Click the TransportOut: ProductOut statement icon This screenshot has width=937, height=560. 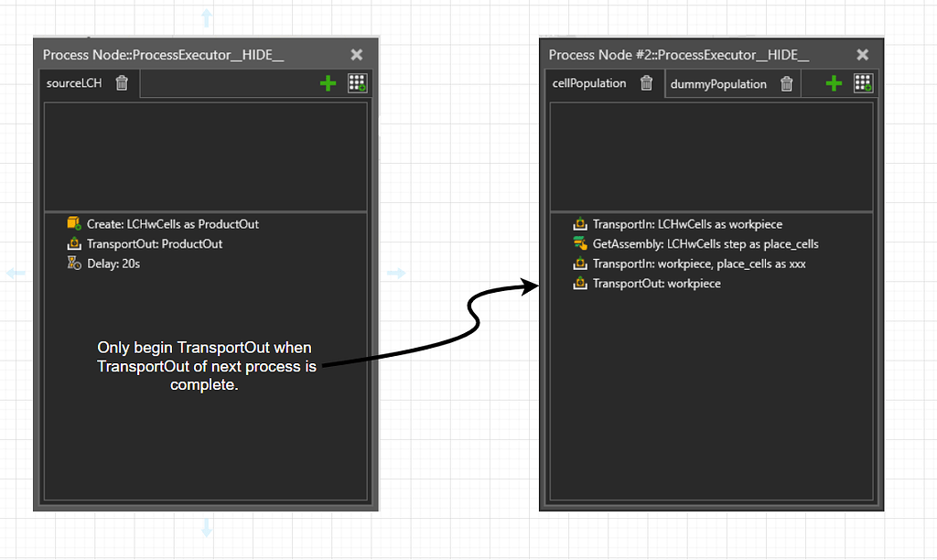click(x=74, y=243)
